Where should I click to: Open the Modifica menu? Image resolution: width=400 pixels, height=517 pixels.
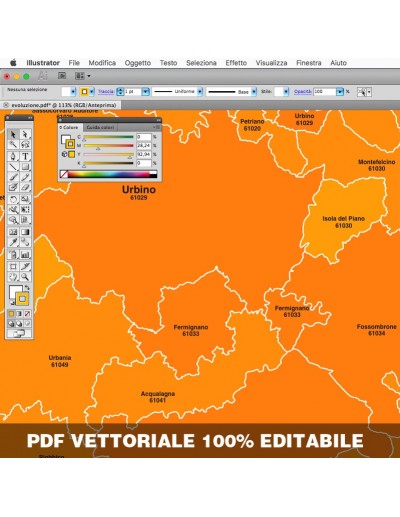[102, 63]
